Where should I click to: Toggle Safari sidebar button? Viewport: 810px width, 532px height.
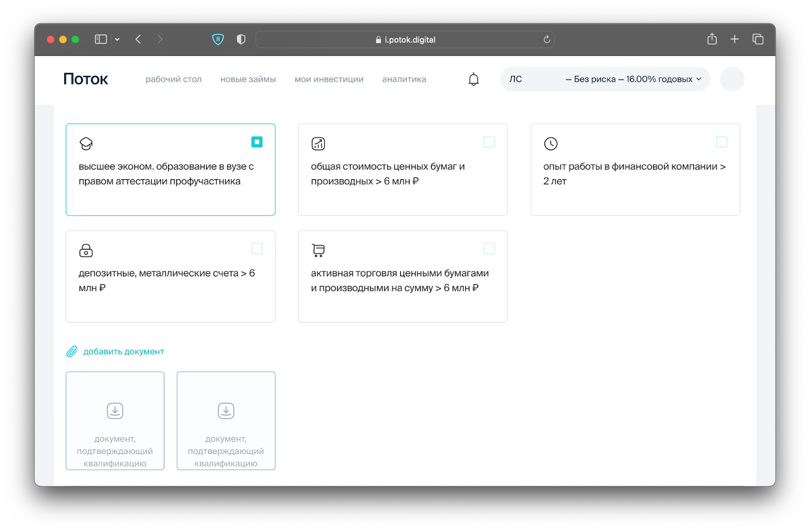[x=101, y=39]
